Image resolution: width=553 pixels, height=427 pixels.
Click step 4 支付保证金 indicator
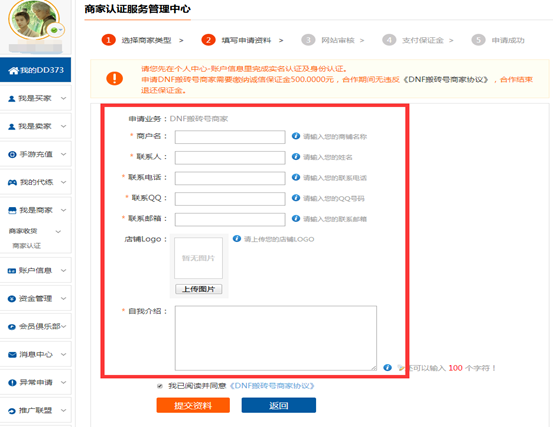pos(413,40)
